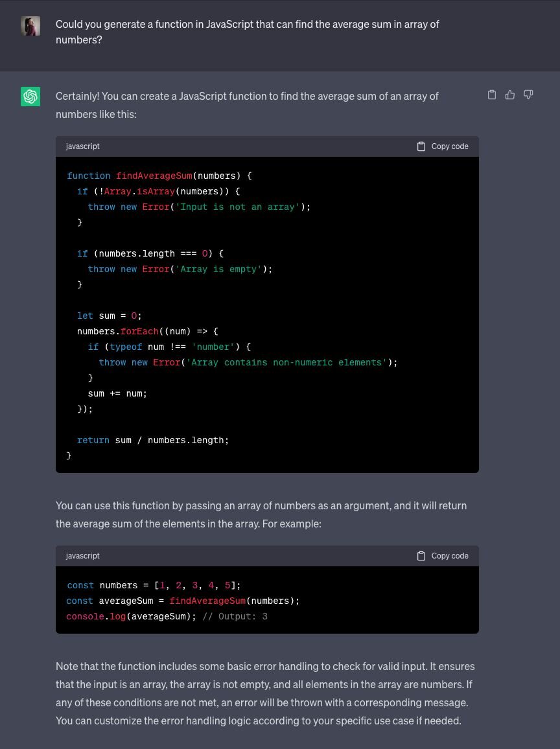560x749 pixels.
Task: Click the 'let sum = 0;' line
Action: pos(109,316)
